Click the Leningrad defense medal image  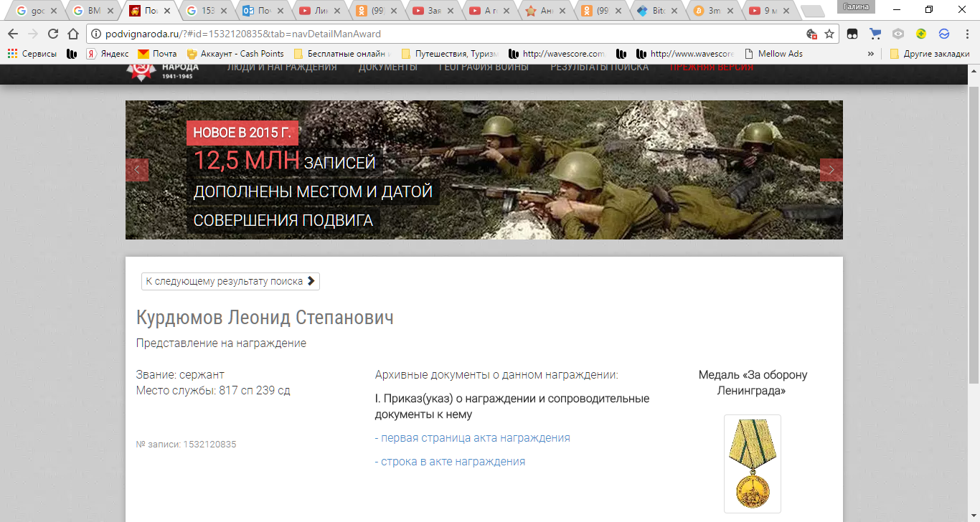tap(752, 463)
